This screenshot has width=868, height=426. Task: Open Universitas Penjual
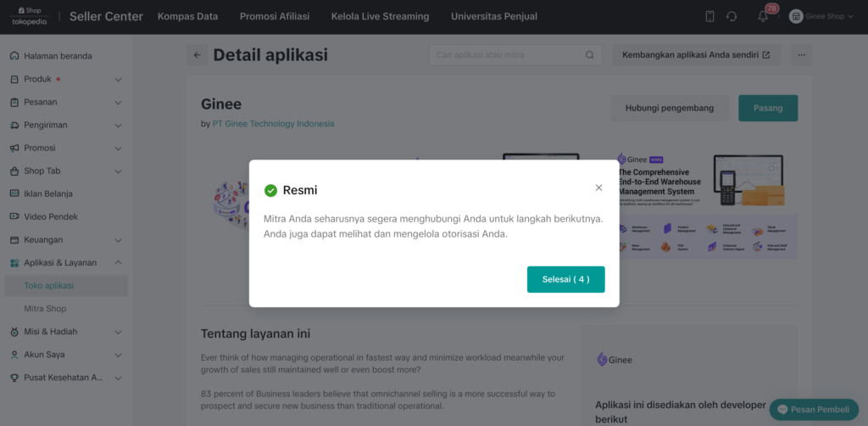[494, 17]
